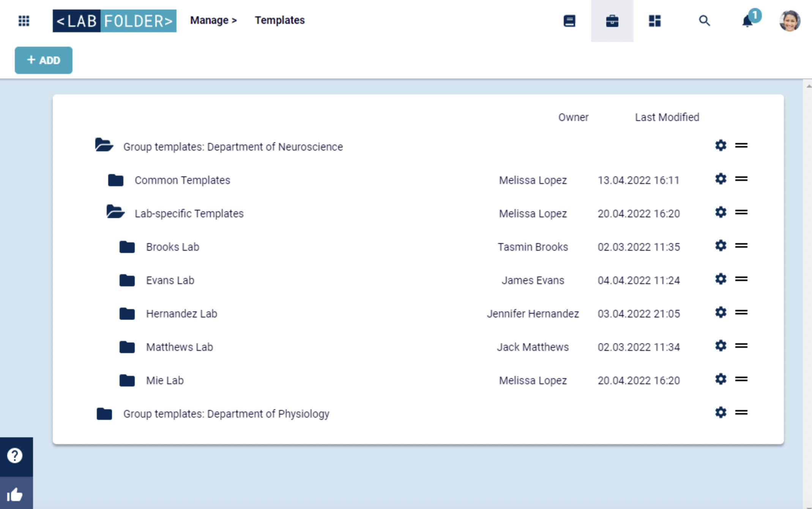Expand Group templates: Department of Neuroscience
Viewport: 812px width, 509px height.
[104, 145]
